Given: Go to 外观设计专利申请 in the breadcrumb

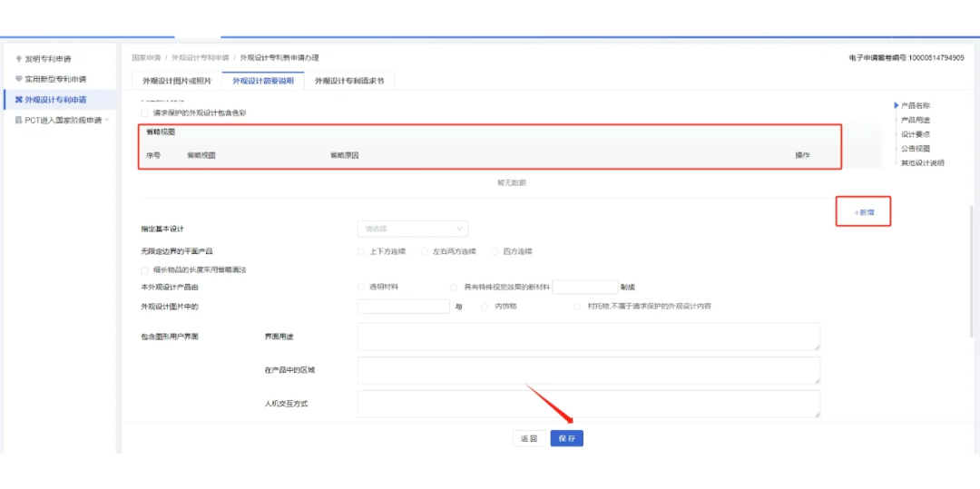Looking at the screenshot, I should 200,57.
